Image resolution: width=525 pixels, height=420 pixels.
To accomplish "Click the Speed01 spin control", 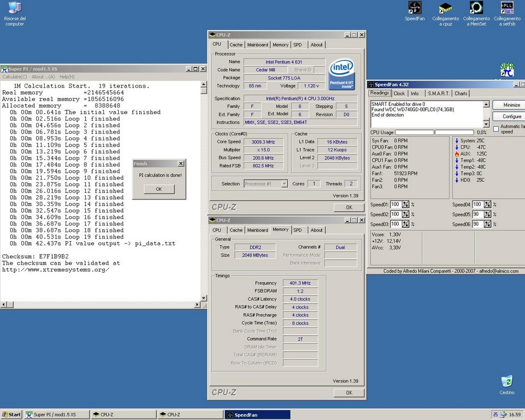I will tap(405, 205).
